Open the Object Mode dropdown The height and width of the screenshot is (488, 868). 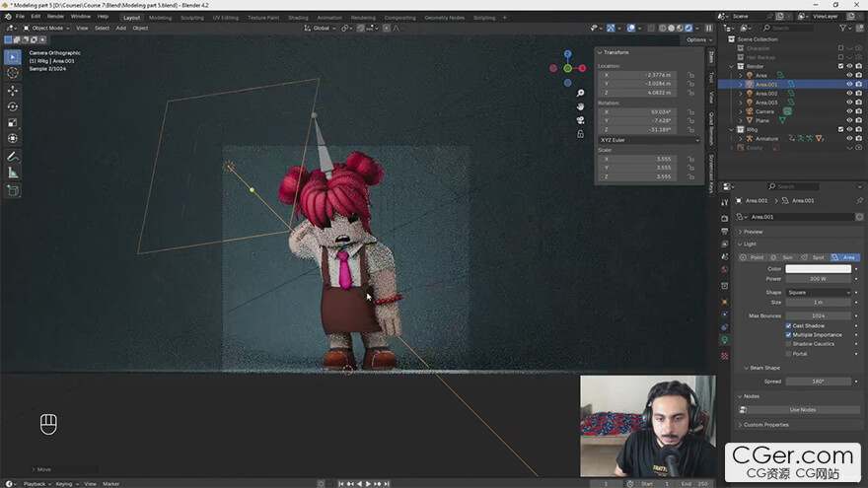click(46, 29)
